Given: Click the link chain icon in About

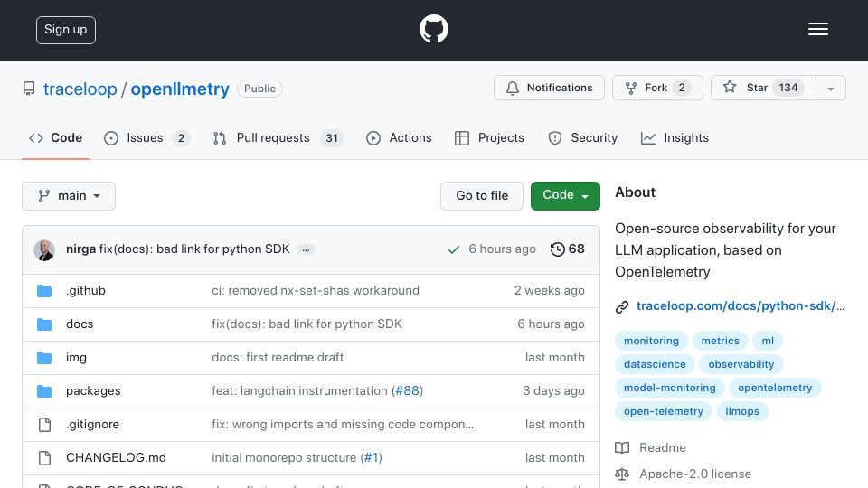Looking at the screenshot, I should point(622,307).
